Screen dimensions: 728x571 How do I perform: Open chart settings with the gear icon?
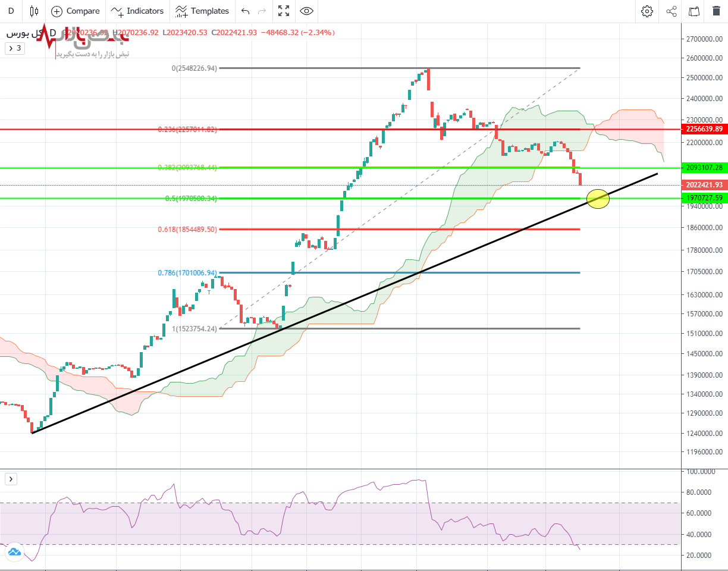coord(647,11)
